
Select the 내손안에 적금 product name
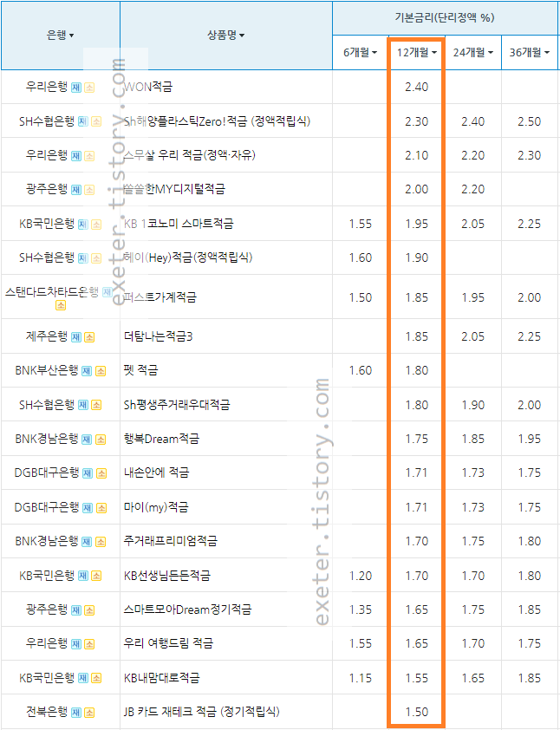tap(156, 473)
